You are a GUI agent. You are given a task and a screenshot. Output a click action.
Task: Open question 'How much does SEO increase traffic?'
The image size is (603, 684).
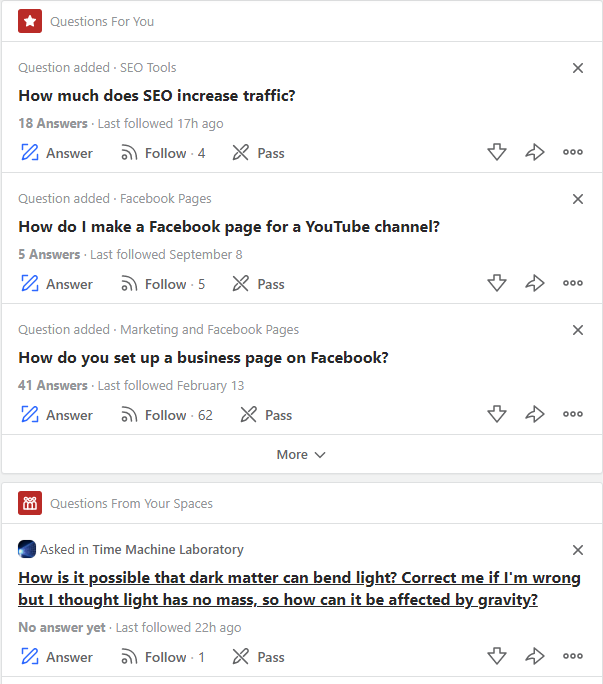coord(157,96)
